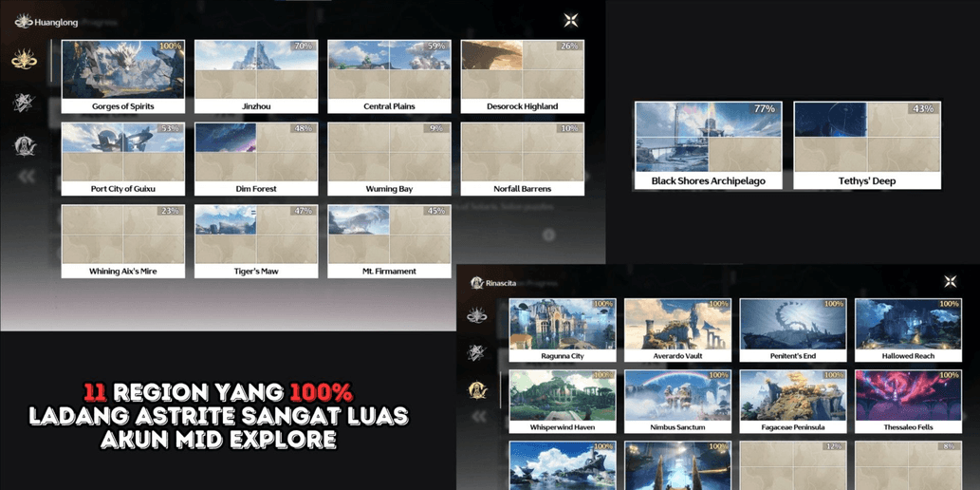980x490 pixels.
Task: Open the Wuming Bay card
Action: 389,159
